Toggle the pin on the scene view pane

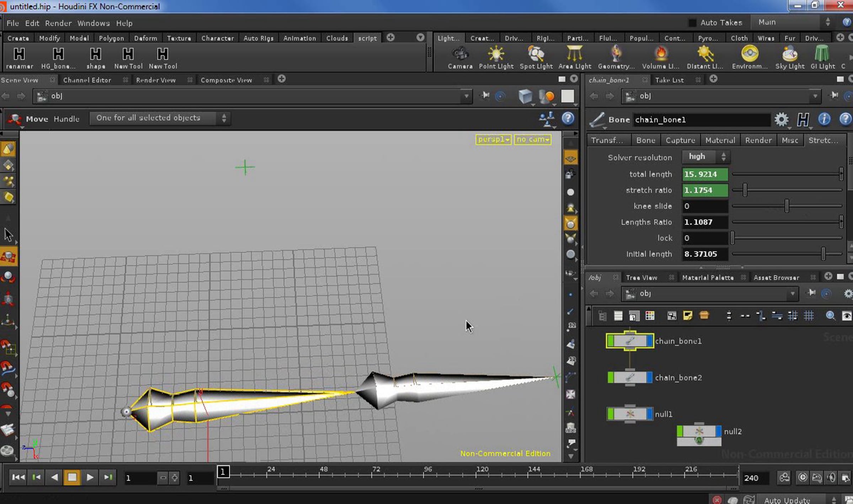486,96
